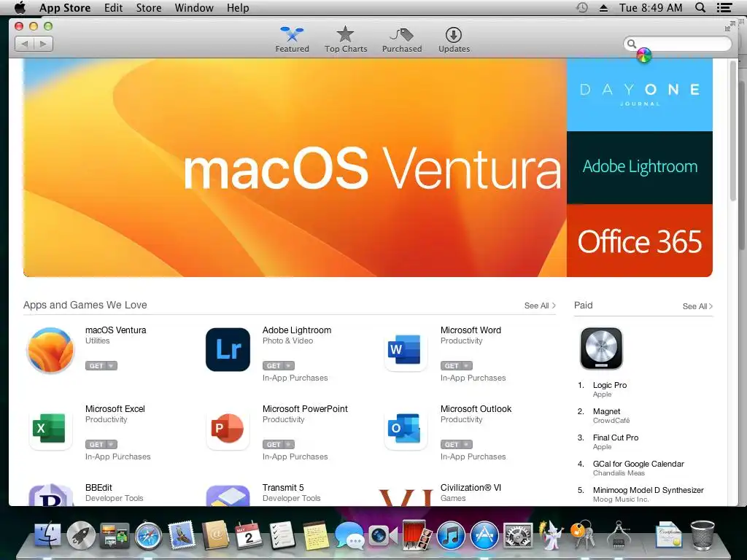The image size is (747, 560).
Task: Select GCal for Google Calendar
Action: coord(638,464)
